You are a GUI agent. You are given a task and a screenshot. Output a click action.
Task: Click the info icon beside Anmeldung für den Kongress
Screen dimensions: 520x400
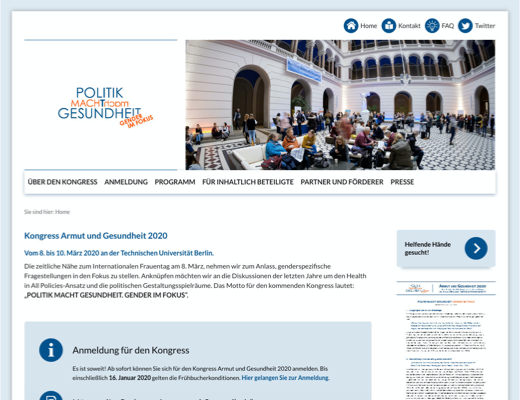(51, 350)
